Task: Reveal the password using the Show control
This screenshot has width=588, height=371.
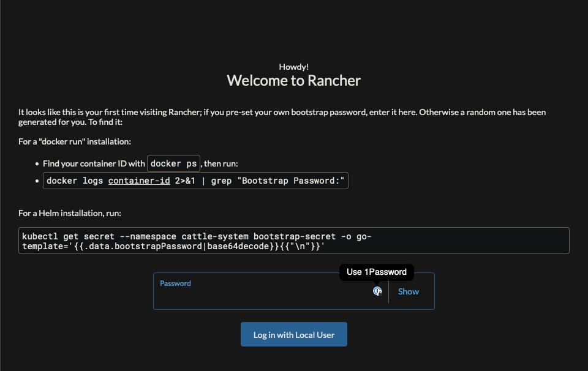Action: click(408, 291)
